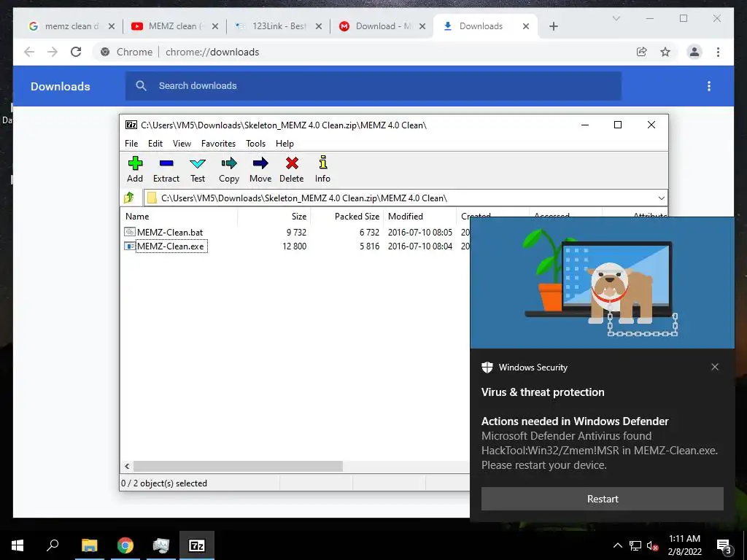Click the muted volume tray icon

pyautogui.click(x=652, y=545)
